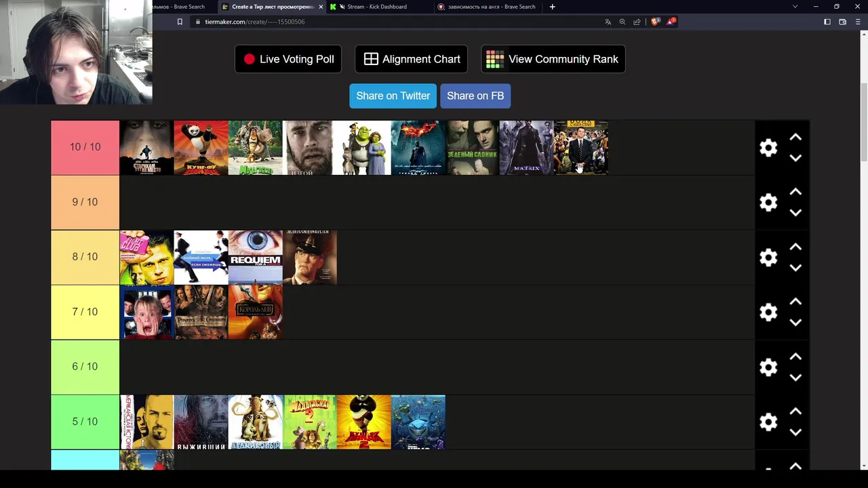Close the Create a Тир лист tab
The image size is (868, 488).
pos(321,7)
